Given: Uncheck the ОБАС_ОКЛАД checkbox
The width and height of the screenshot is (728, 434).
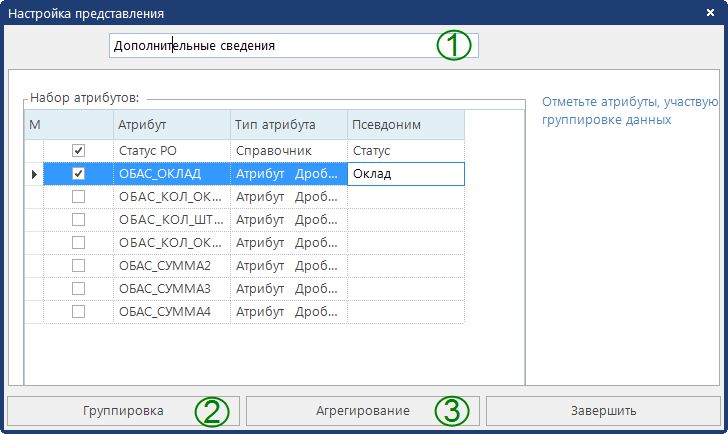Looking at the screenshot, I should tap(79, 174).
